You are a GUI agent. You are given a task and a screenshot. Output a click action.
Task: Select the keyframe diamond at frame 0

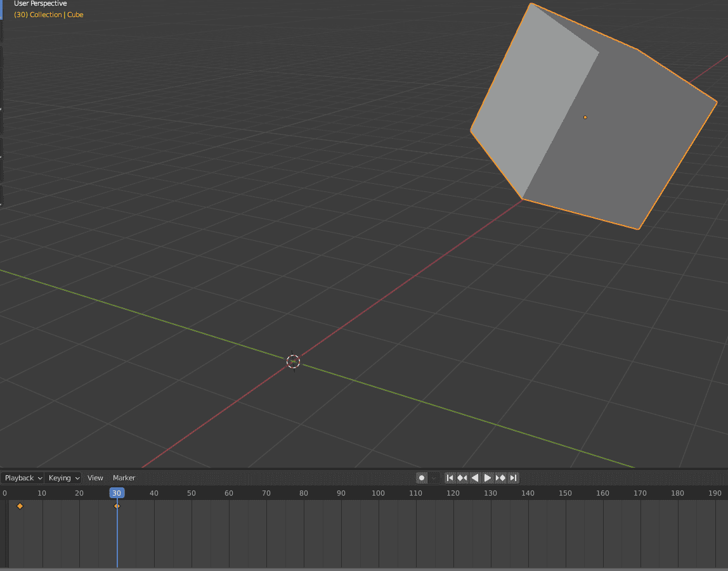click(x=20, y=506)
